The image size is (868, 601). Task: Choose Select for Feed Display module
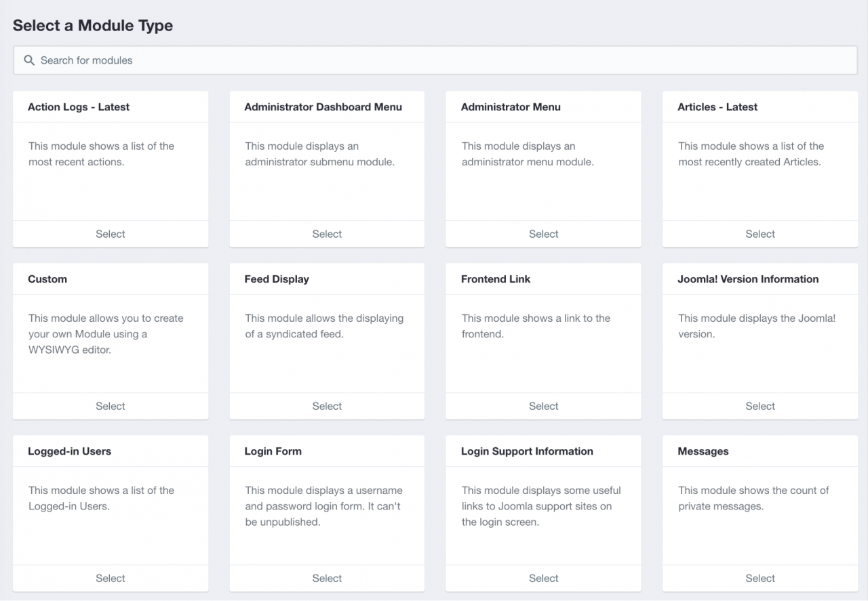point(327,406)
